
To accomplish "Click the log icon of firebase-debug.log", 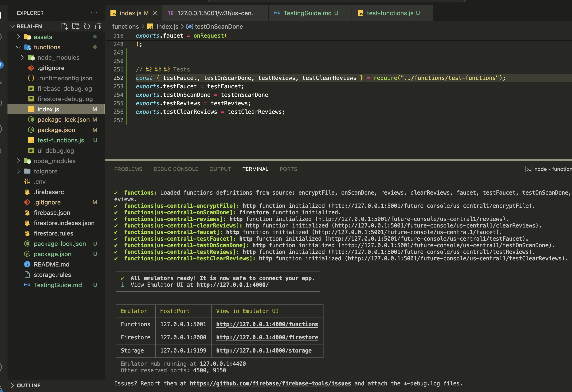I will click(x=31, y=88).
